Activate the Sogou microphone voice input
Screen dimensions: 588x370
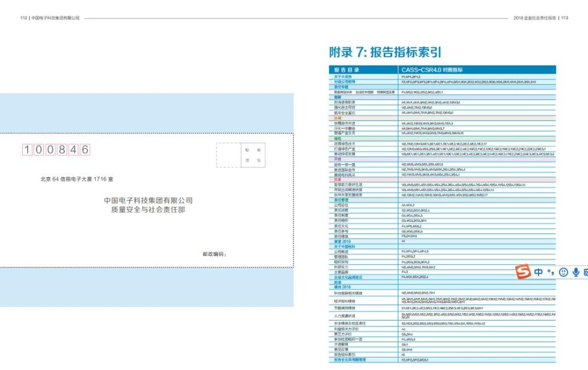[x=576, y=272]
